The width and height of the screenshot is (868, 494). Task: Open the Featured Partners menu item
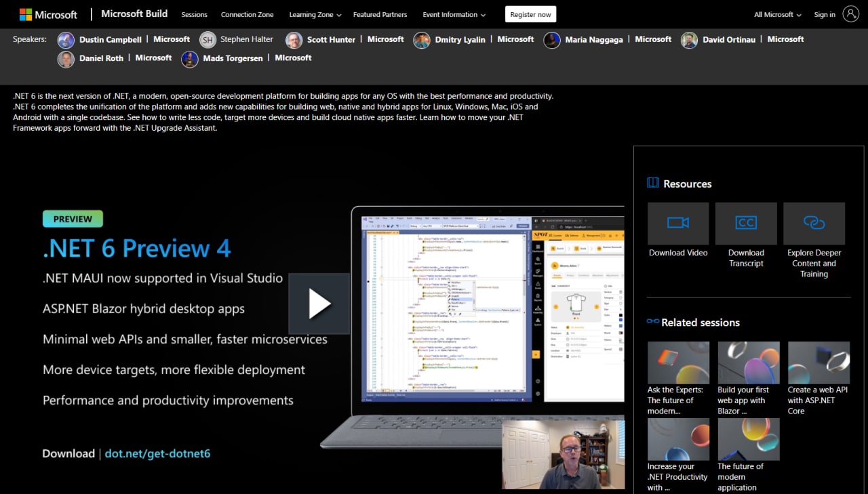tap(380, 14)
